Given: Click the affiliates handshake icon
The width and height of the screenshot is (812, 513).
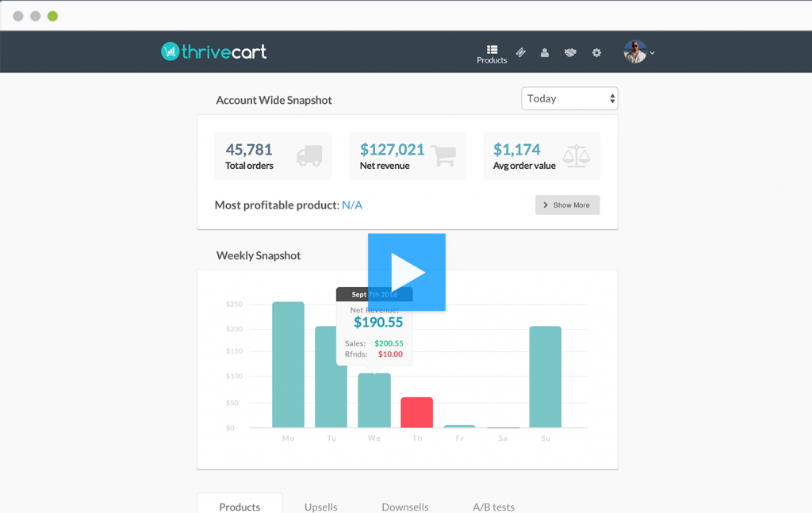Looking at the screenshot, I should point(570,53).
